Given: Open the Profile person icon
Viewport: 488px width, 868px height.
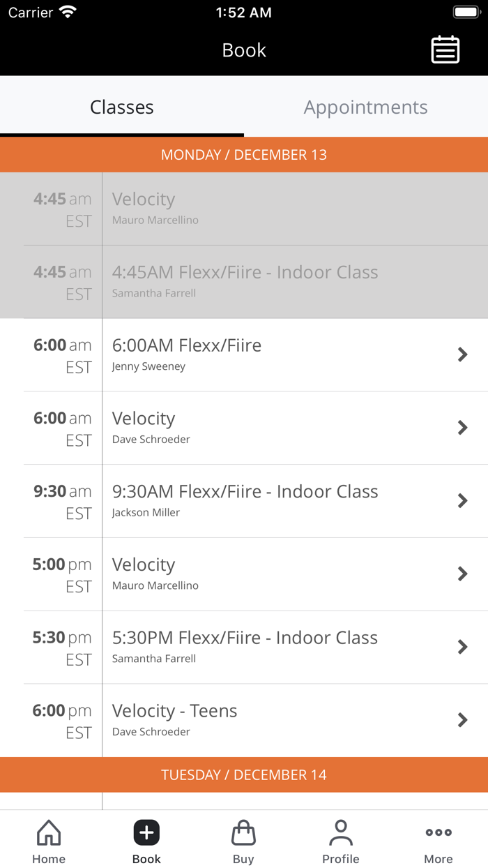Looking at the screenshot, I should [x=341, y=832].
